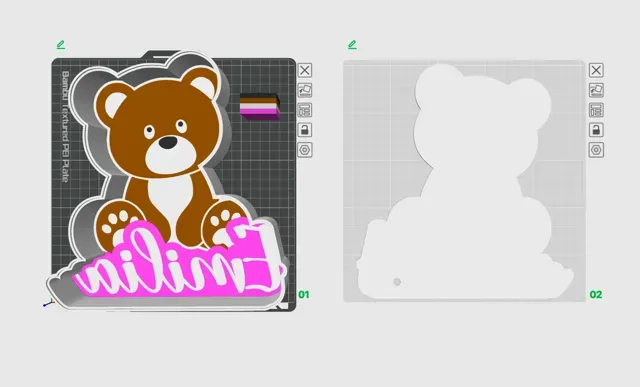Auto-orient objects on plate 02
The height and width of the screenshot is (387, 640).
[596, 90]
